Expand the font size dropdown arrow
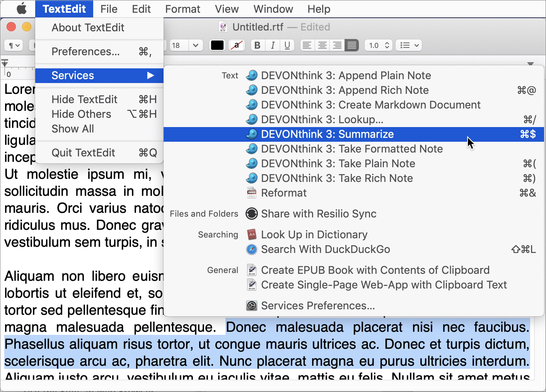 (x=196, y=45)
